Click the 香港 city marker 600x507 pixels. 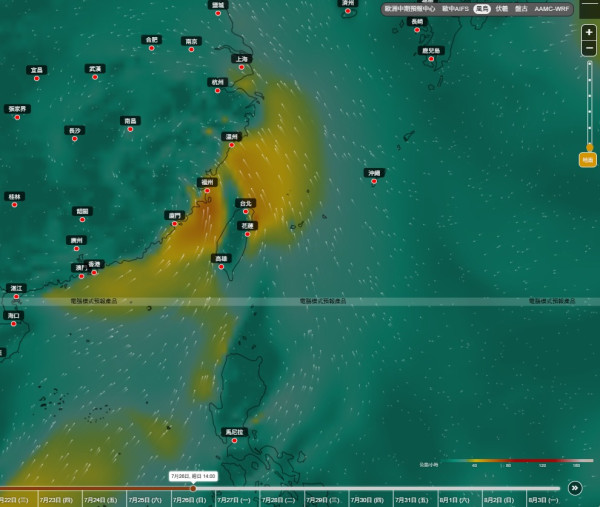click(94, 272)
